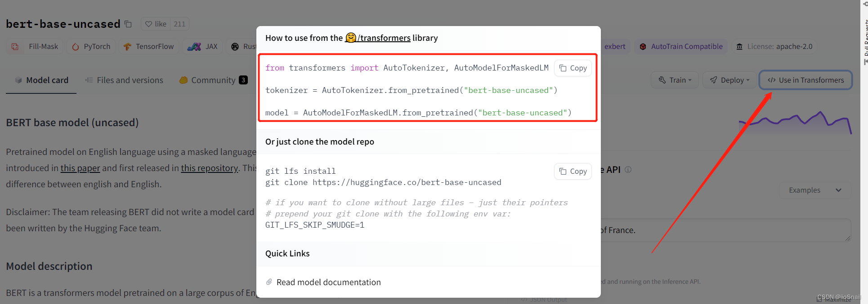This screenshot has width=868, height=304.
Task: Click the AutoTrain Compatible cube icon
Action: coord(643,47)
